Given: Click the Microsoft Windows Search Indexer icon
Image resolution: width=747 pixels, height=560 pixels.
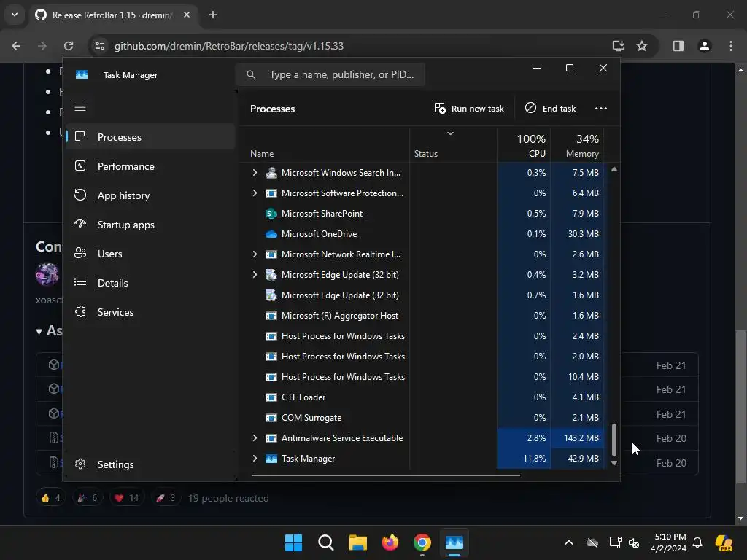Looking at the screenshot, I should click(x=271, y=172).
